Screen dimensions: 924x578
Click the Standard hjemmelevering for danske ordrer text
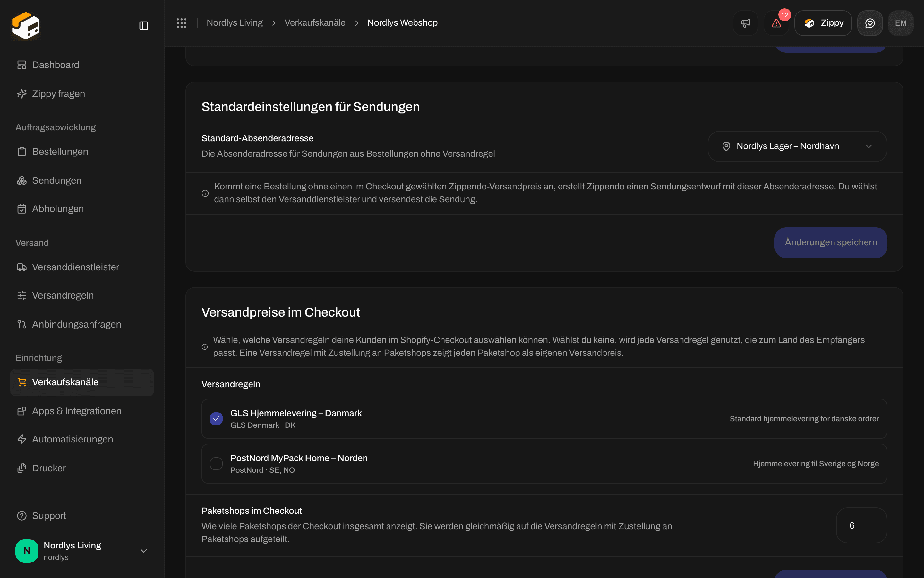coord(804,419)
